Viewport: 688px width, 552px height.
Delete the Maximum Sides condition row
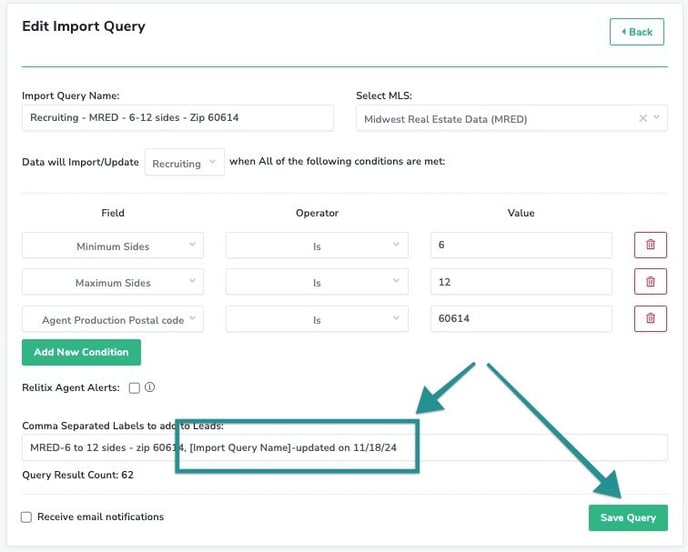pos(650,282)
